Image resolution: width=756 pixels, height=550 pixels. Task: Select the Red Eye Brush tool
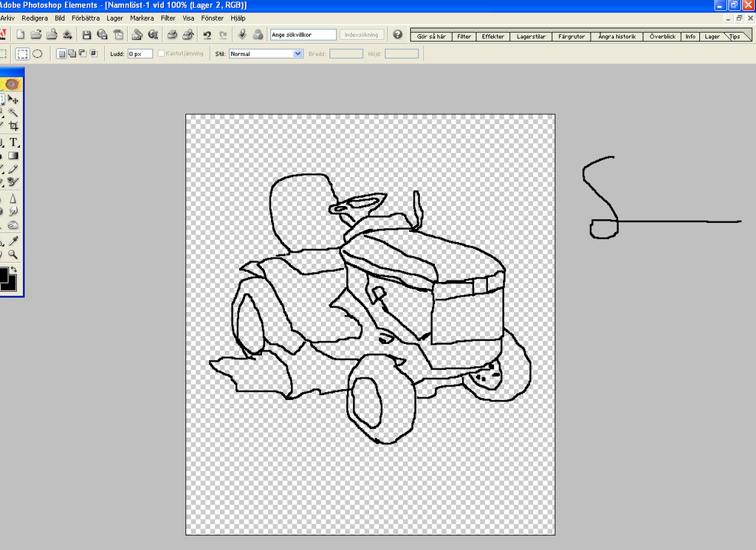click(x=13, y=182)
